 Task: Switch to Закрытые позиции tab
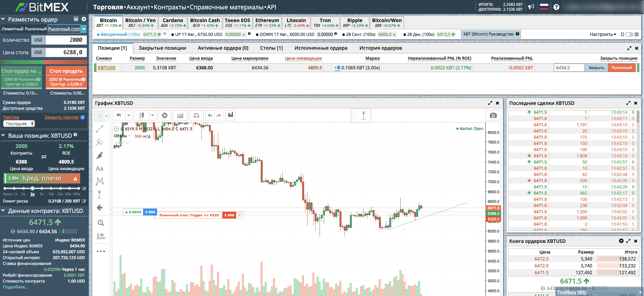(162, 48)
